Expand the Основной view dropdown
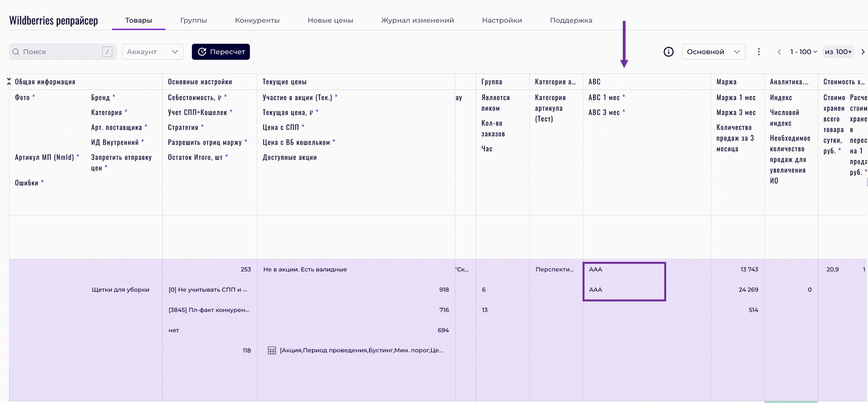868x403 pixels. click(x=713, y=52)
